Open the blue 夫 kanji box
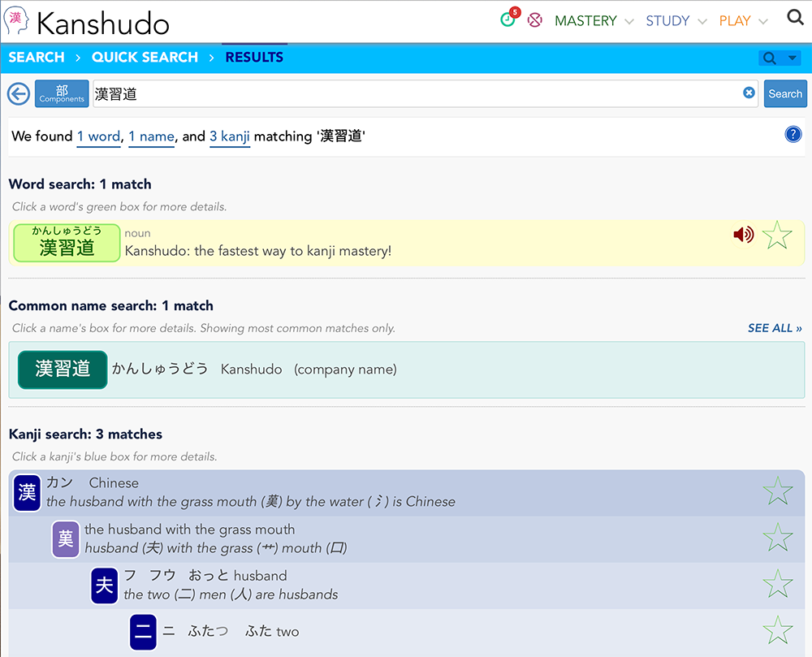The height and width of the screenshot is (657, 812). coord(105,586)
